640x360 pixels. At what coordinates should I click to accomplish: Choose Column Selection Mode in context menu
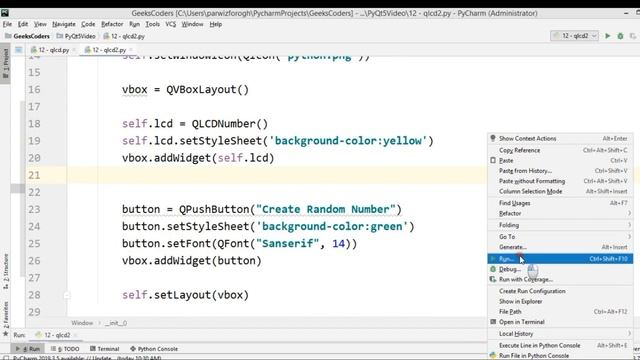(x=560, y=191)
